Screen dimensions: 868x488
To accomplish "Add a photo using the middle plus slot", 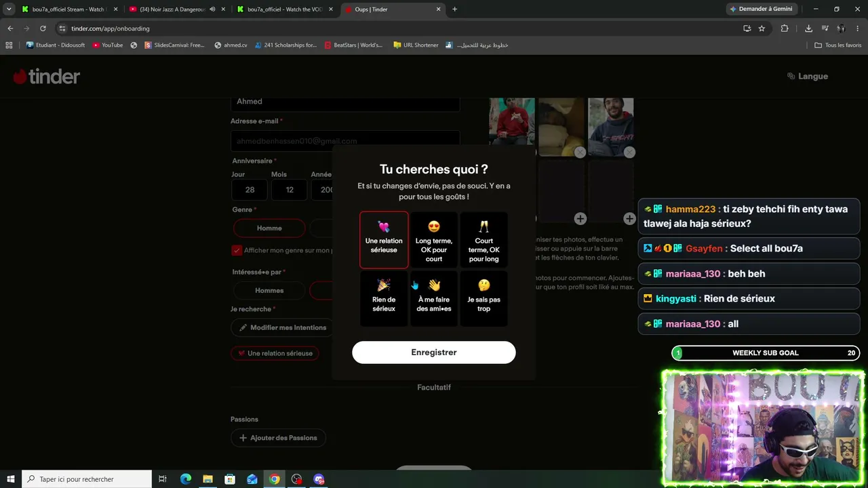I will 580,218.
